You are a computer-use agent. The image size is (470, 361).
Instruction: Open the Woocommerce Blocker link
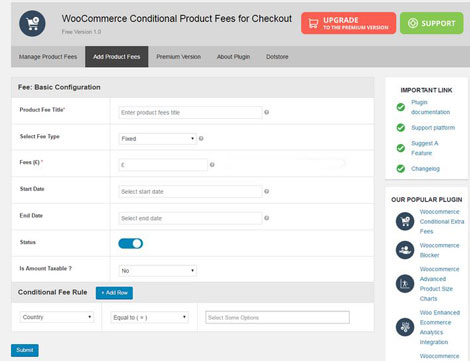(x=439, y=250)
